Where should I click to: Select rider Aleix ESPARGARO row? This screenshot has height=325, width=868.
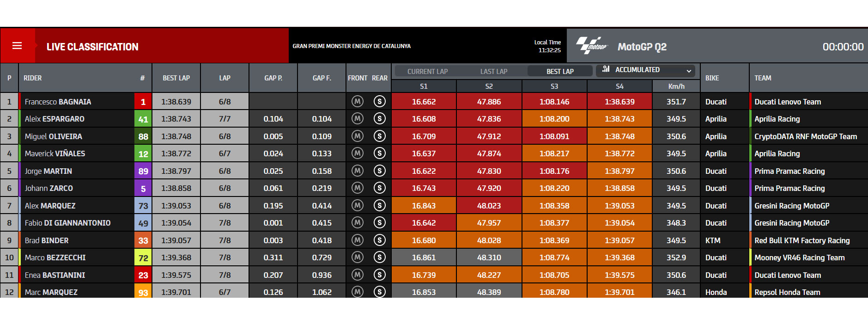pyautogui.click(x=434, y=119)
